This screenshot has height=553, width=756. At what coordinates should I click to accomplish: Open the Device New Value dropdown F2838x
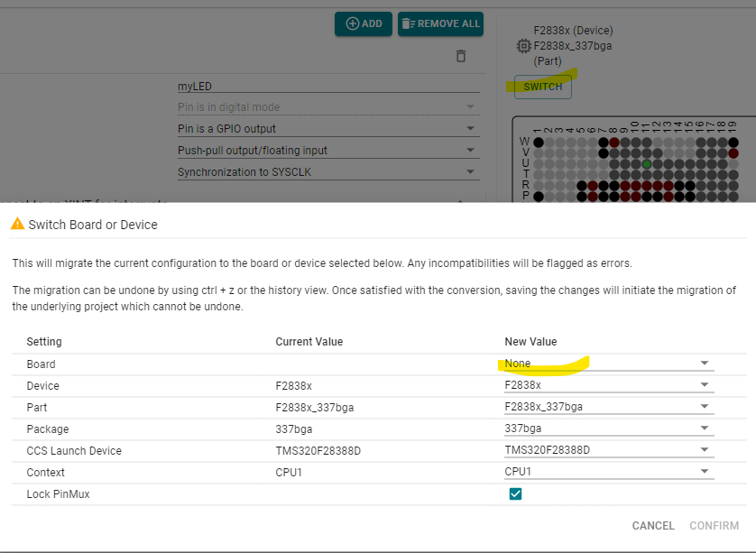pos(609,385)
